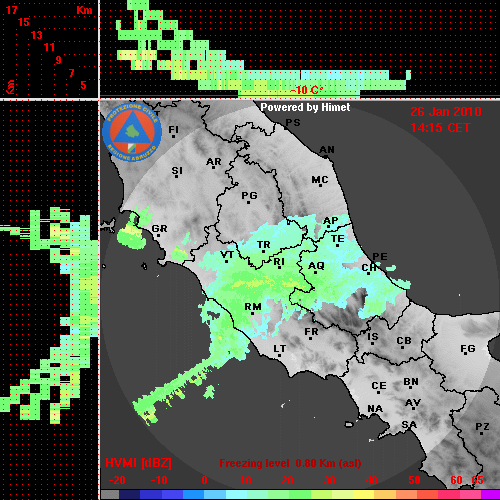This screenshot has width=500, height=500.
Task: Click the 5 altitude label
Action: [83, 85]
